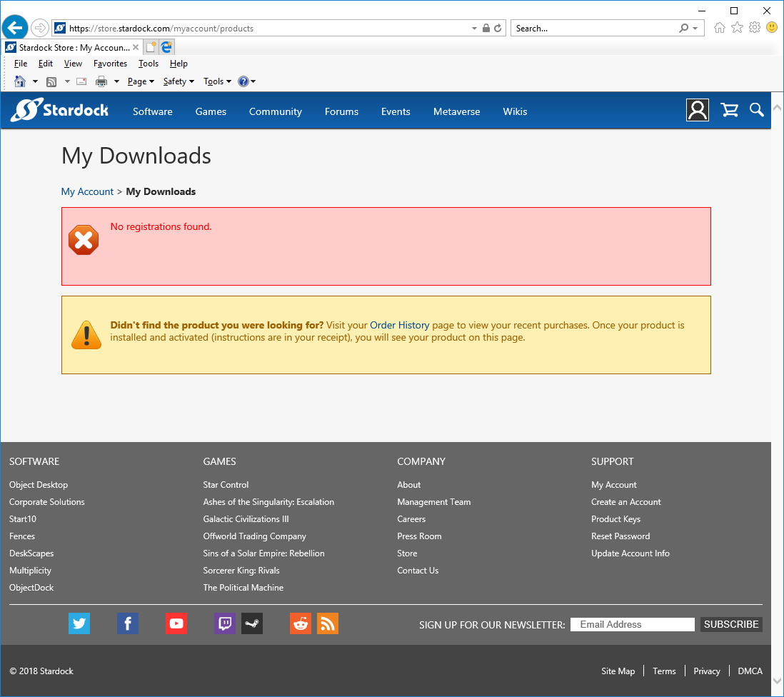Click the Order History link

click(399, 325)
